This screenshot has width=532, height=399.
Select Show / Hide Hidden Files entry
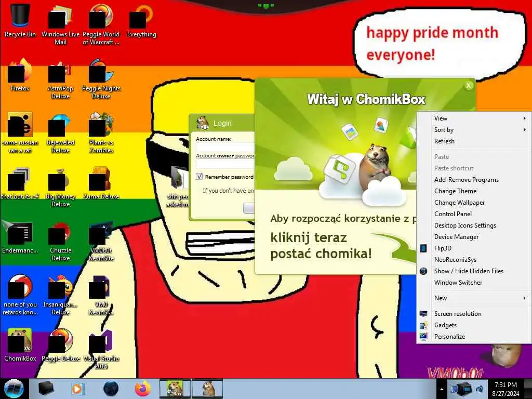474,271
